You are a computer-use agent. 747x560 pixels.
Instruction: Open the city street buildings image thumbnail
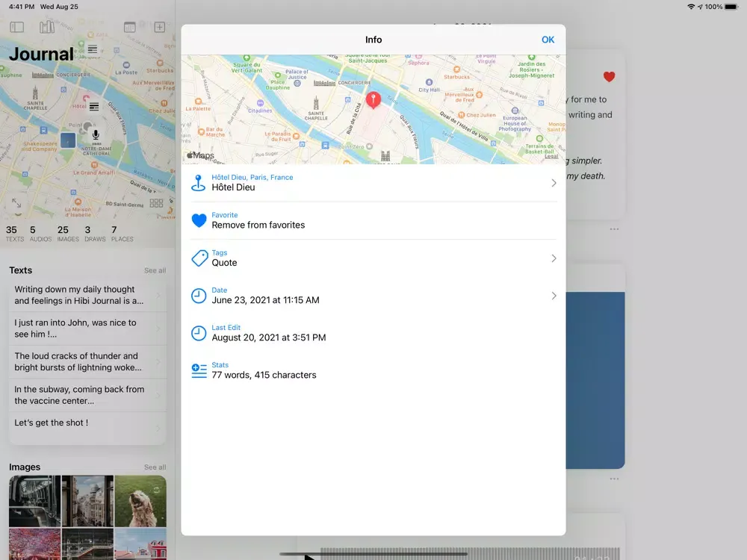click(x=87, y=501)
